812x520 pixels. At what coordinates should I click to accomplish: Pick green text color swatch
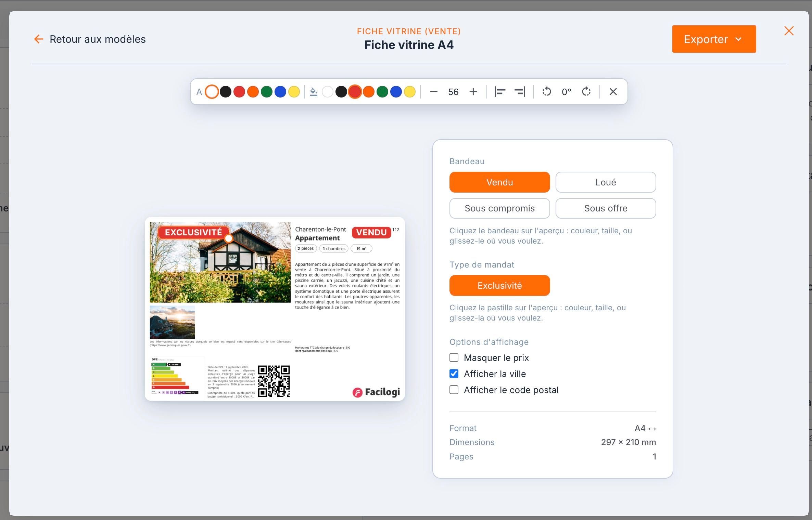267,92
